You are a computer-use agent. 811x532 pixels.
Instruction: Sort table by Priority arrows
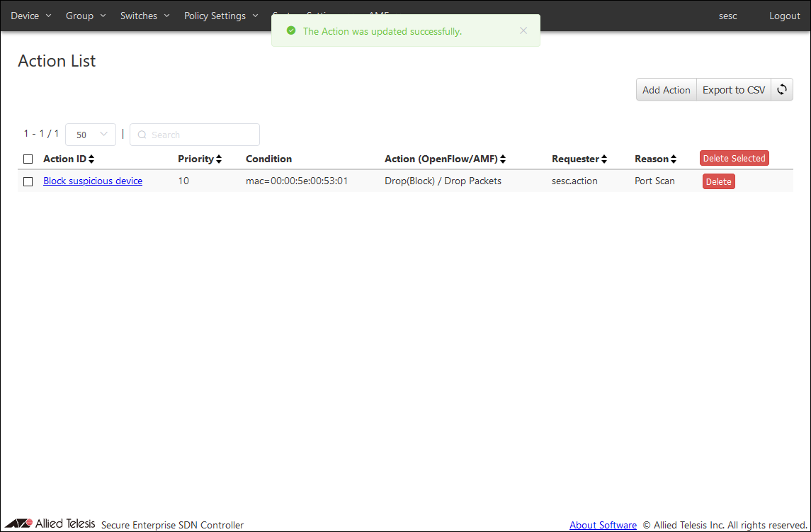pos(219,159)
